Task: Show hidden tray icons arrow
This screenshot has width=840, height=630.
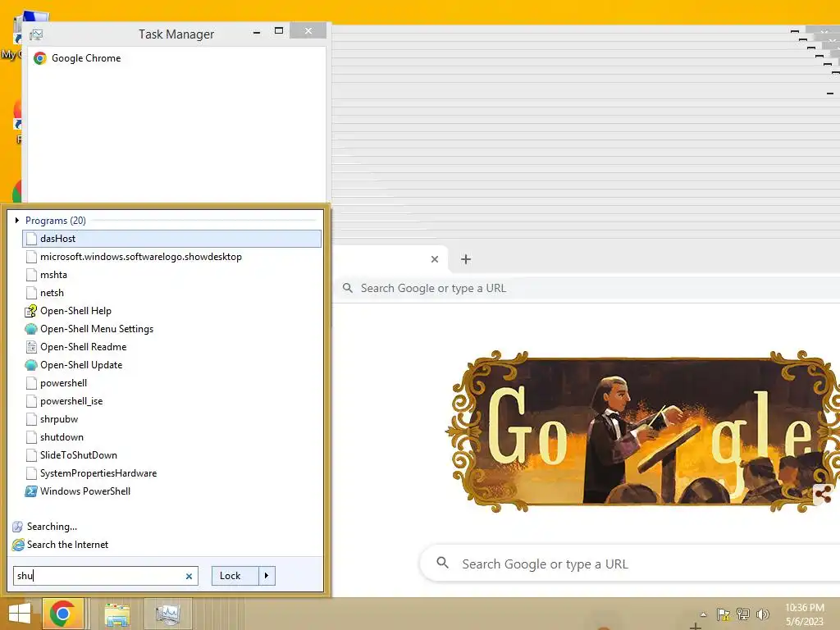Action: tap(703, 614)
